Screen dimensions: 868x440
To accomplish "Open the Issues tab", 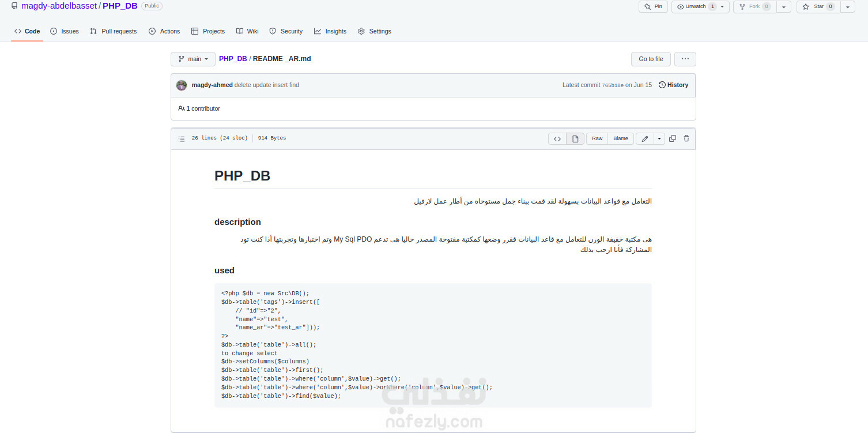I will (65, 31).
